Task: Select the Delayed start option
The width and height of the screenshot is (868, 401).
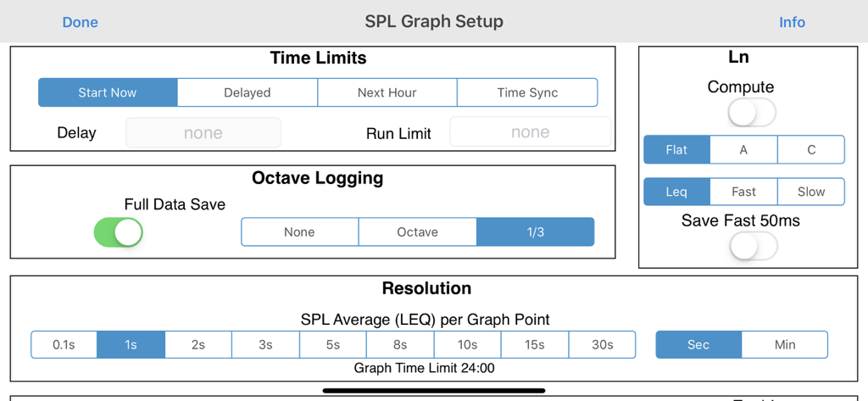Action: [248, 92]
